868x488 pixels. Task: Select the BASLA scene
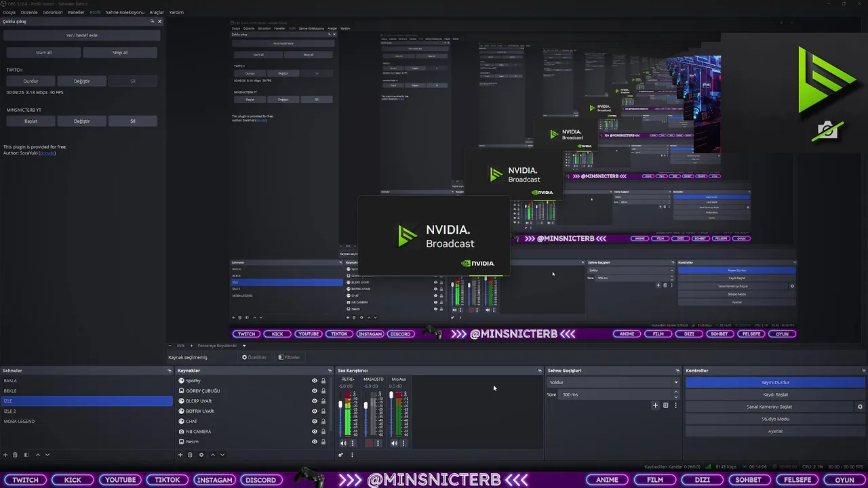click(x=86, y=381)
